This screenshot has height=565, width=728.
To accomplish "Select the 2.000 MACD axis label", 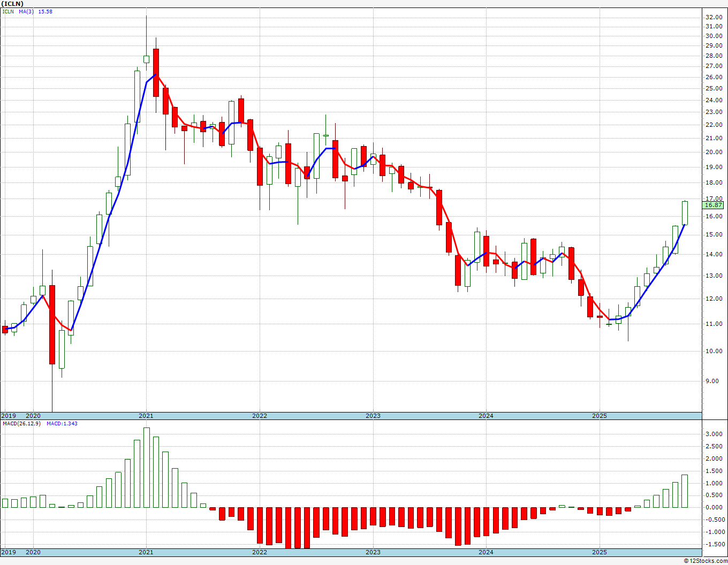I will 714,459.
